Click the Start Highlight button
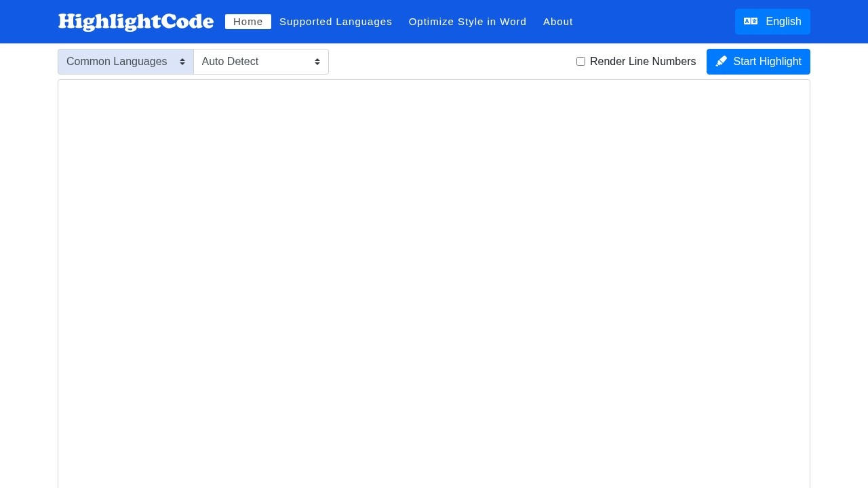The width and height of the screenshot is (868, 488). pos(758,62)
